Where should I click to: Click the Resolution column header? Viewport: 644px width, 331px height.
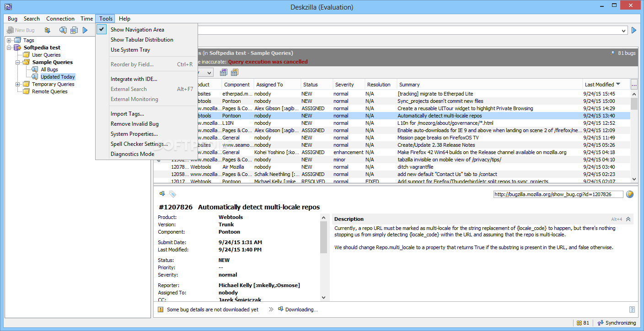[381, 85]
